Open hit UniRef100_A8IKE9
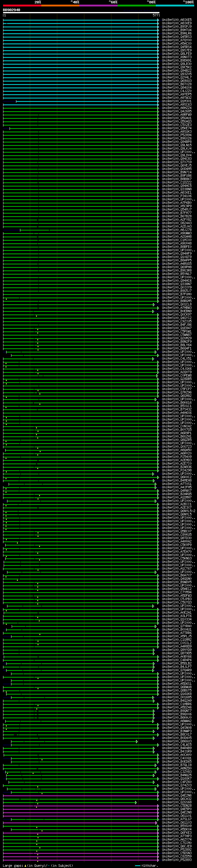This screenshot has width=197, height=868. (177, 23)
